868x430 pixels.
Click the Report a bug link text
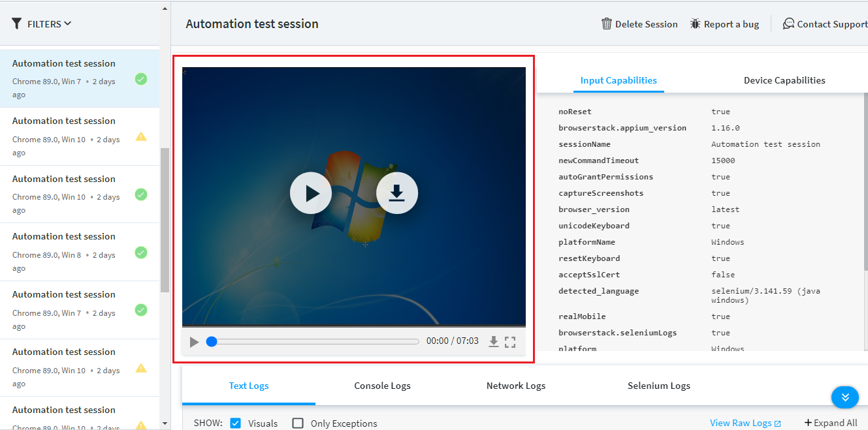[x=731, y=24]
